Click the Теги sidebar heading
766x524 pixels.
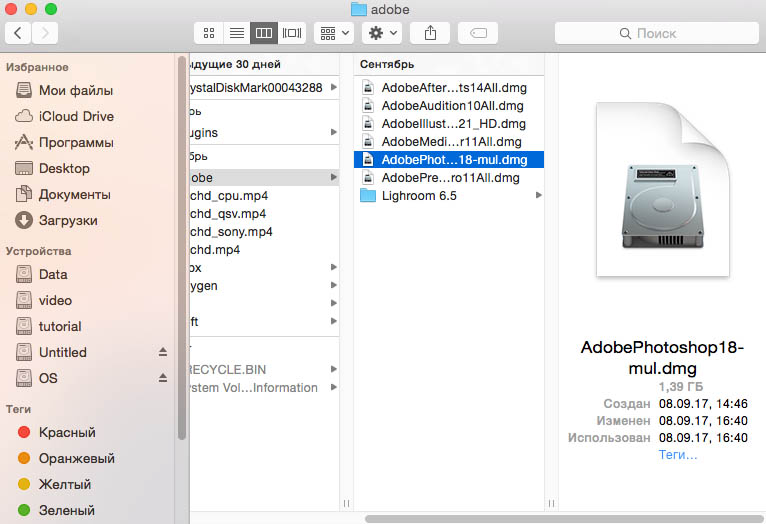18,409
